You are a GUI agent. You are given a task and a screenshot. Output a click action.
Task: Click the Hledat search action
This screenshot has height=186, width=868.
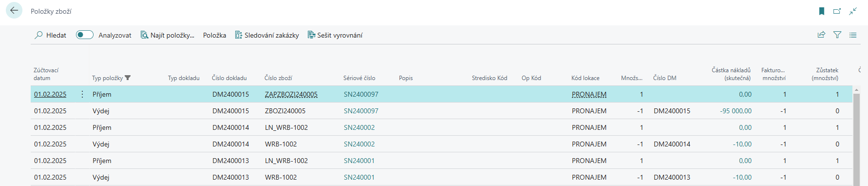pos(50,35)
